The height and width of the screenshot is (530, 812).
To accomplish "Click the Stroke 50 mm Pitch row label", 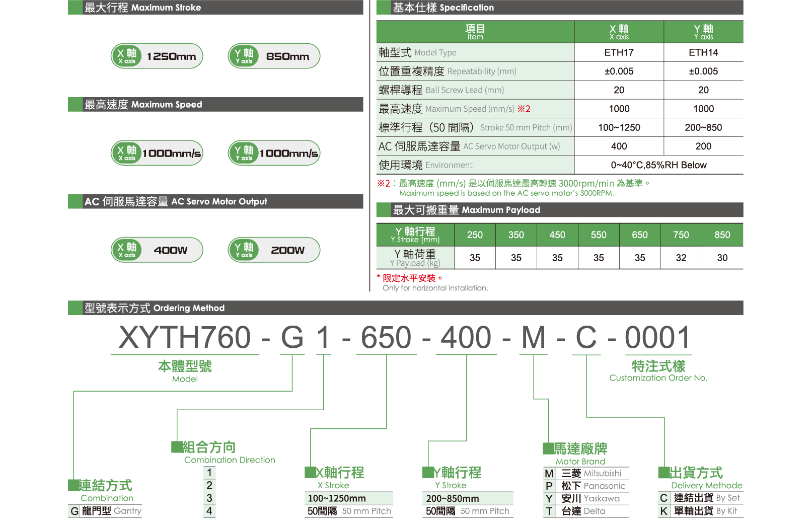I will coord(475,127).
